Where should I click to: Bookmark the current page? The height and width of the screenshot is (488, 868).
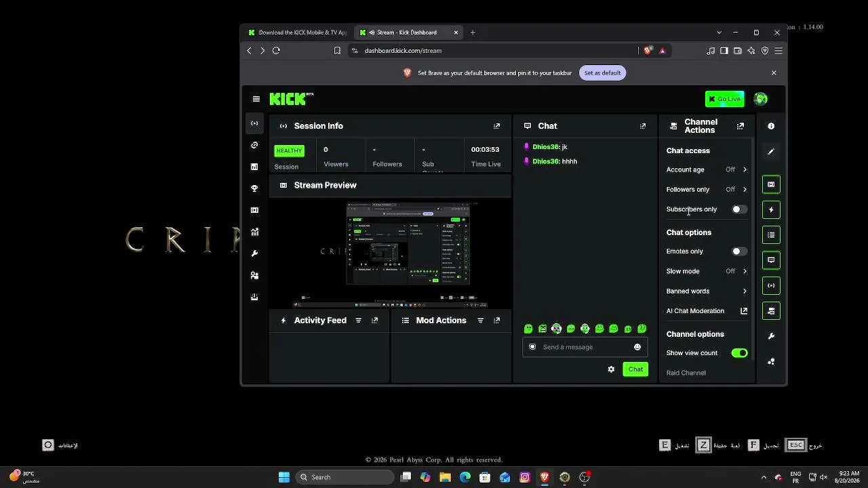click(x=337, y=50)
